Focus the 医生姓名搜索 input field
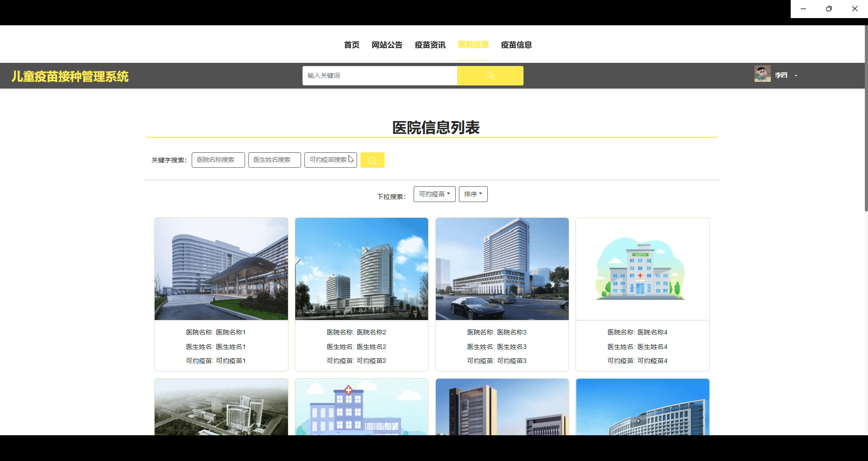Screen dimensions: 868x461 point(274,160)
